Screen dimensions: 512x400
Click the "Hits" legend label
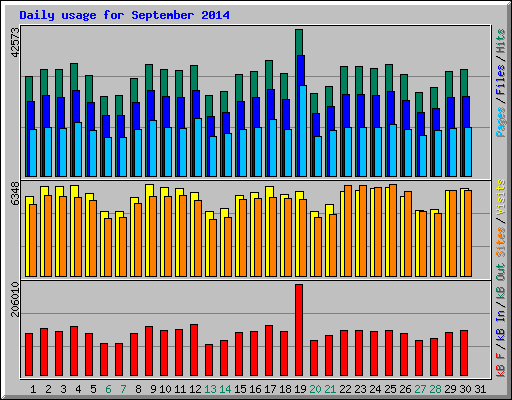pyautogui.click(x=501, y=41)
